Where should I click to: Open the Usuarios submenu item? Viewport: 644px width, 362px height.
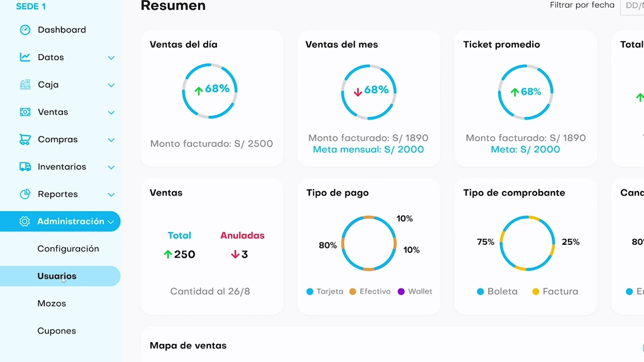tap(57, 276)
